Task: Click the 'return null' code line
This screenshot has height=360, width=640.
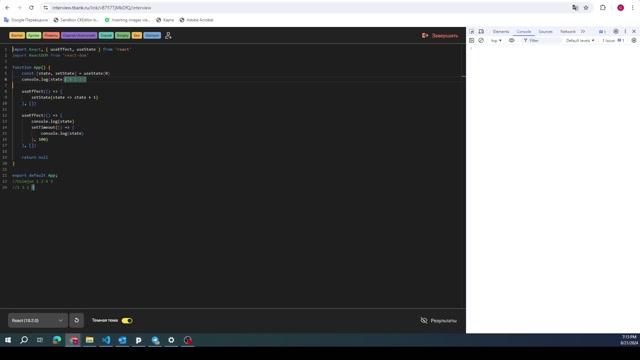Action: coord(35,157)
